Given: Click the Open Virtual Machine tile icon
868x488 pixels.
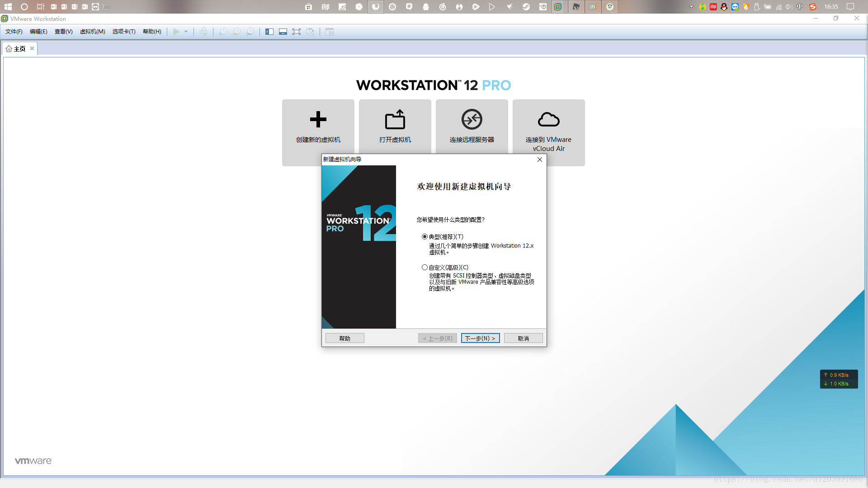Looking at the screenshot, I should point(395,119).
